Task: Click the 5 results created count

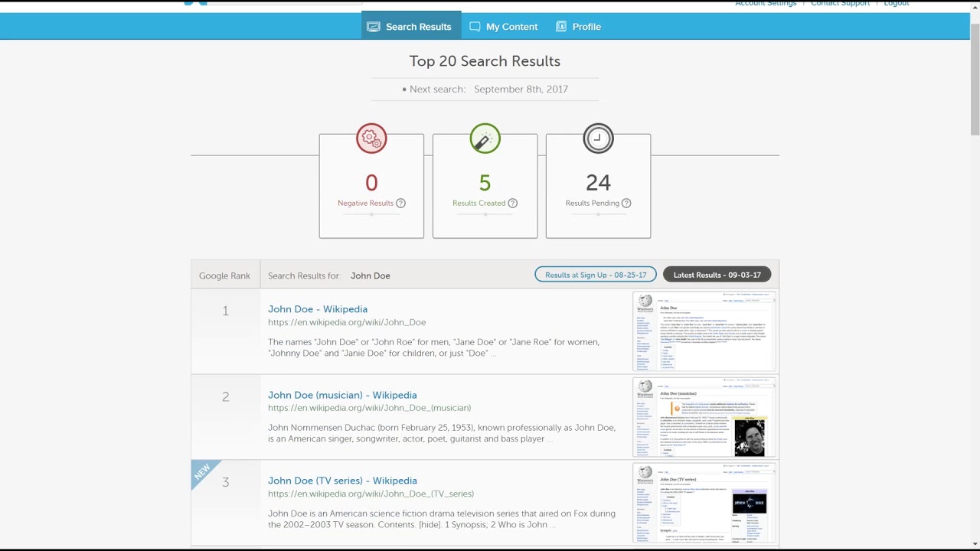Action: [x=485, y=182]
